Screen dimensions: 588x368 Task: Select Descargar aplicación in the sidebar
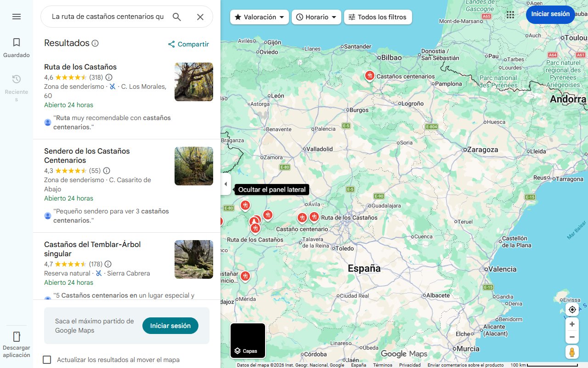(17, 343)
